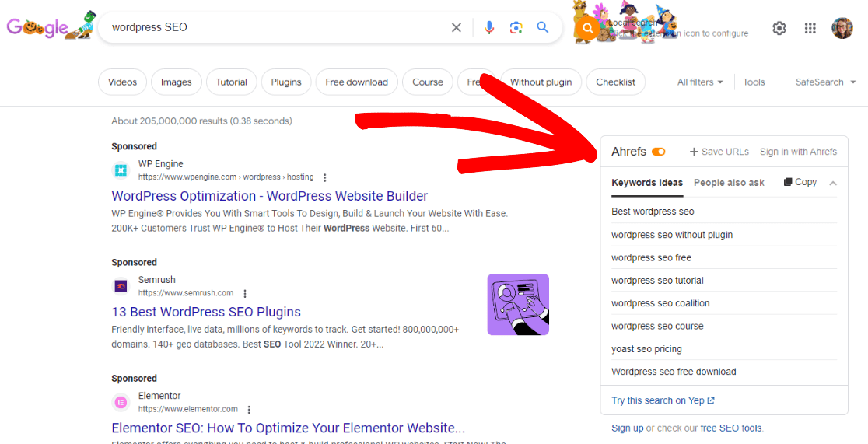
Task: Click the Sign up link below Ahrefs panel
Action: coord(627,428)
